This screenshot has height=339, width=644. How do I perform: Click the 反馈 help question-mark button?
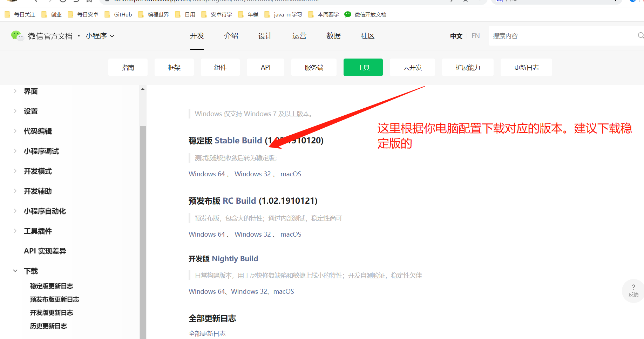tap(633, 291)
